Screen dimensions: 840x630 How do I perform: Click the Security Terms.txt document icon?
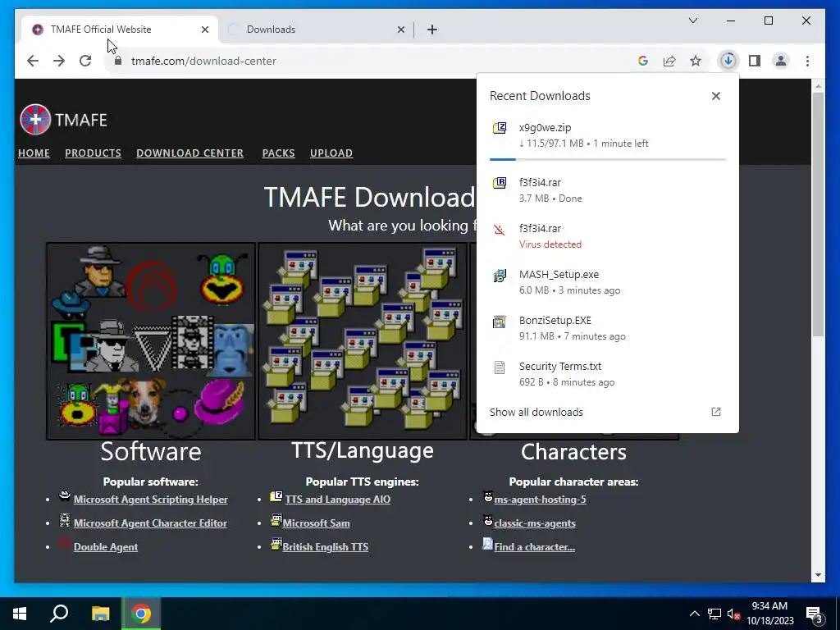click(500, 367)
